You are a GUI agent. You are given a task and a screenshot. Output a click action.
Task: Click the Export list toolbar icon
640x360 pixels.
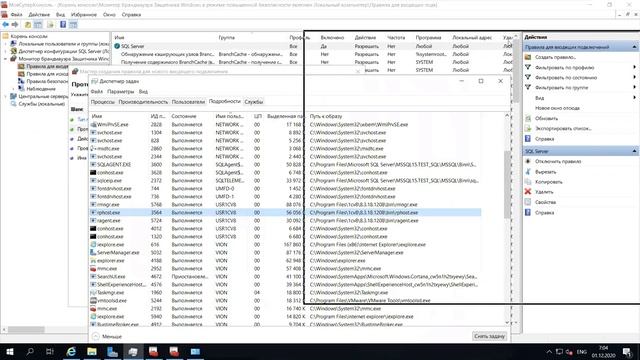(50, 25)
